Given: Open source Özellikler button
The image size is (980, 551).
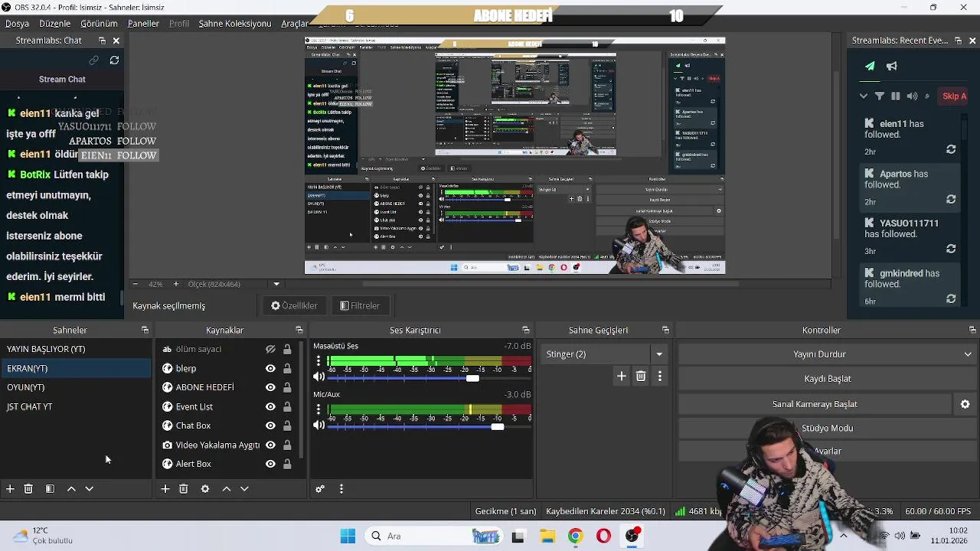Looking at the screenshot, I should (x=294, y=305).
